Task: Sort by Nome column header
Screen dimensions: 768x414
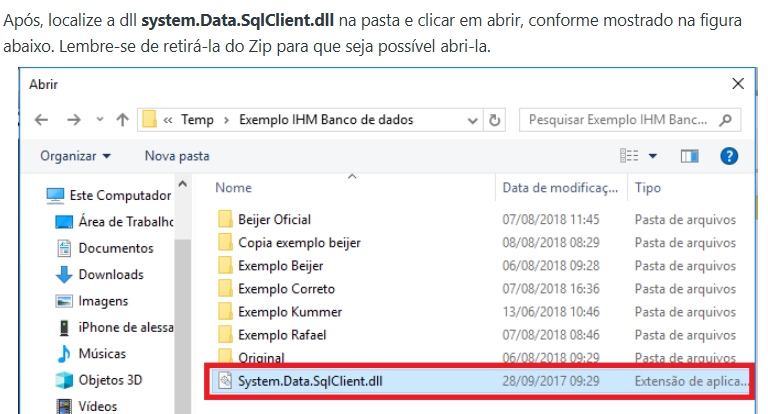Action: coord(233,188)
